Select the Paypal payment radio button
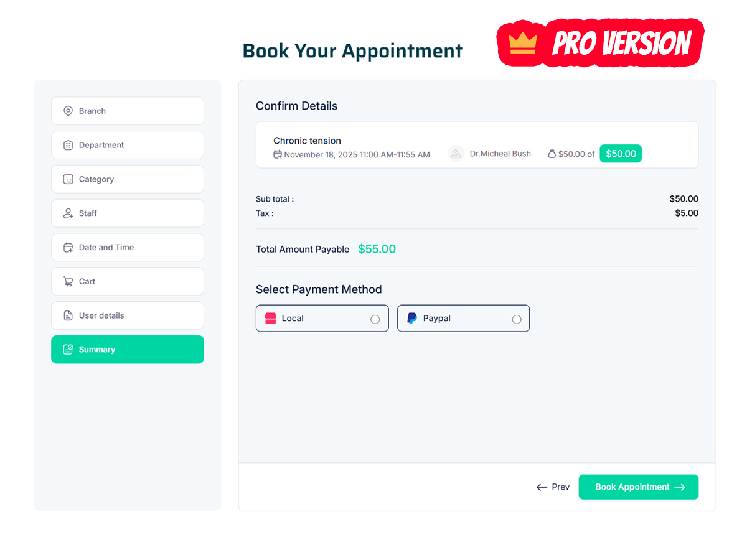The width and height of the screenshot is (747, 560). (516, 319)
